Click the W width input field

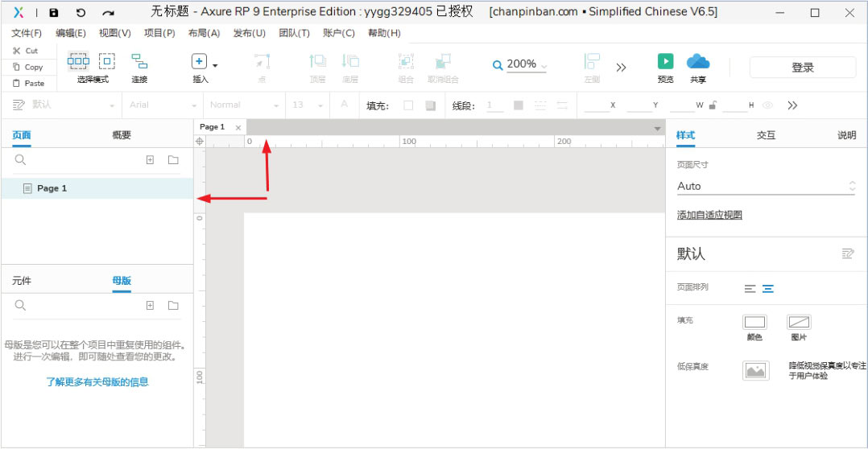[682, 105]
